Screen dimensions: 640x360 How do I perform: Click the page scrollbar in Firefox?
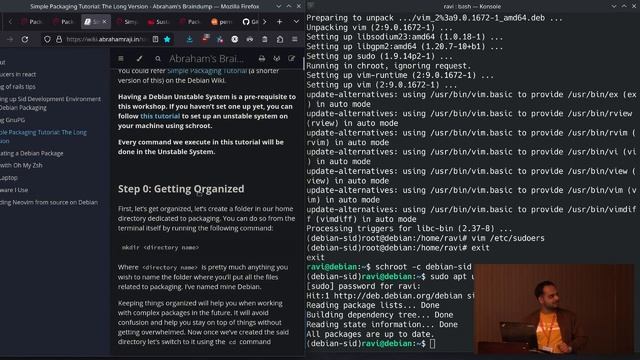pos(303,63)
